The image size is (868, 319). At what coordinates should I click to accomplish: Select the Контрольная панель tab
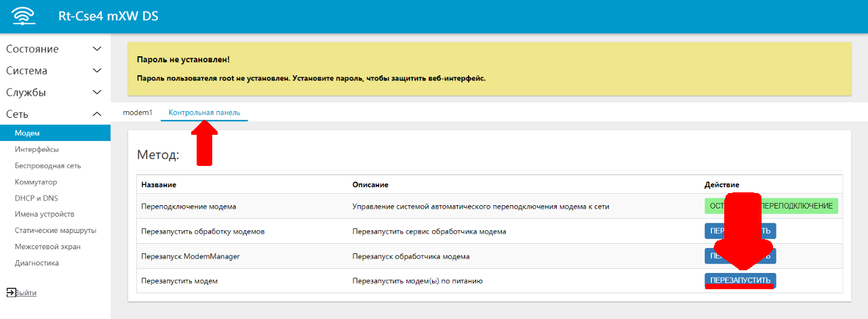coord(204,112)
